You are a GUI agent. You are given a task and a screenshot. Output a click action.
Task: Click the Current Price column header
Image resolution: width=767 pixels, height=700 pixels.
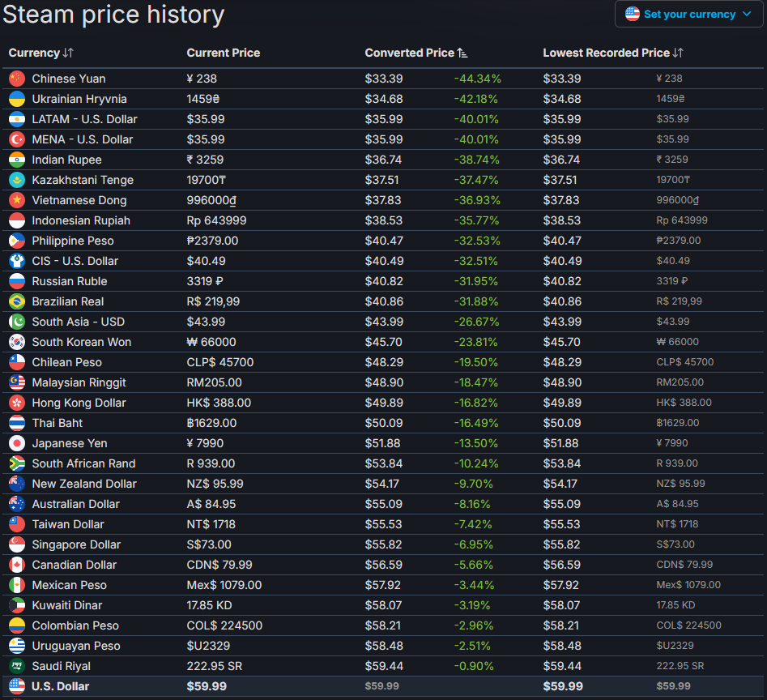(x=224, y=53)
